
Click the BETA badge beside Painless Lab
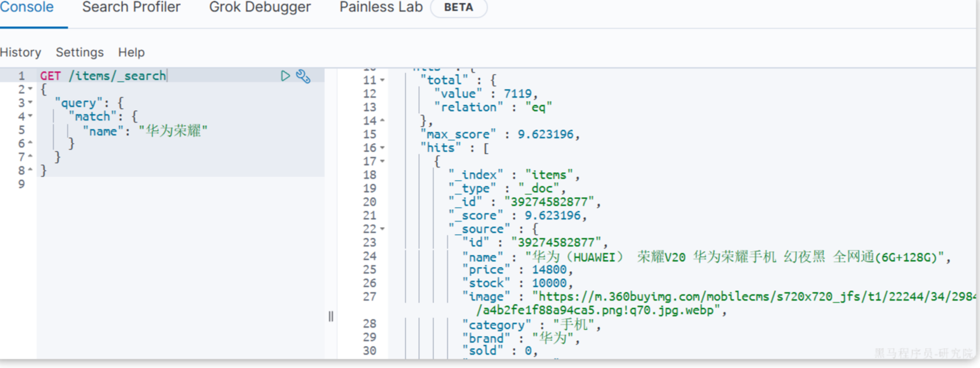tap(458, 8)
